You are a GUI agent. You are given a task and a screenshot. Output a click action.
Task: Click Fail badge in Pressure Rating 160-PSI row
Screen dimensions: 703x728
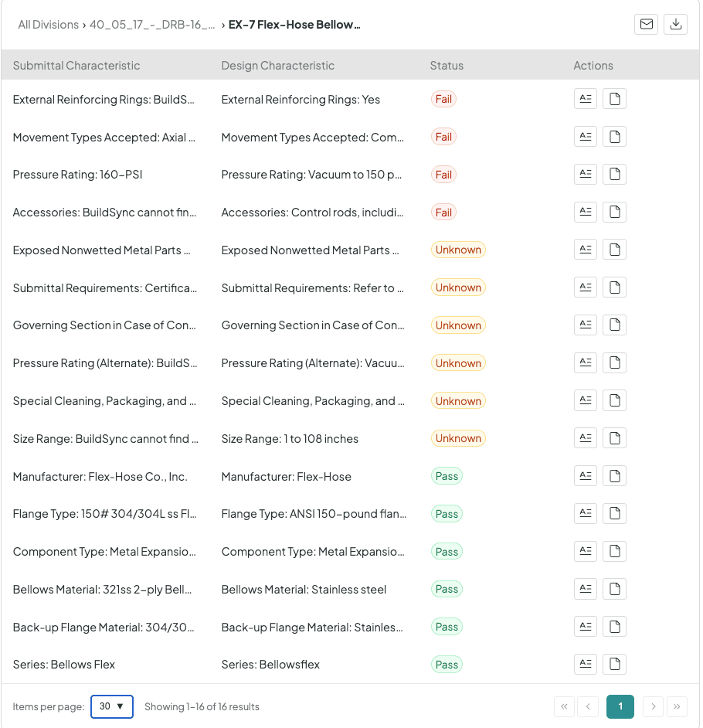(x=443, y=175)
